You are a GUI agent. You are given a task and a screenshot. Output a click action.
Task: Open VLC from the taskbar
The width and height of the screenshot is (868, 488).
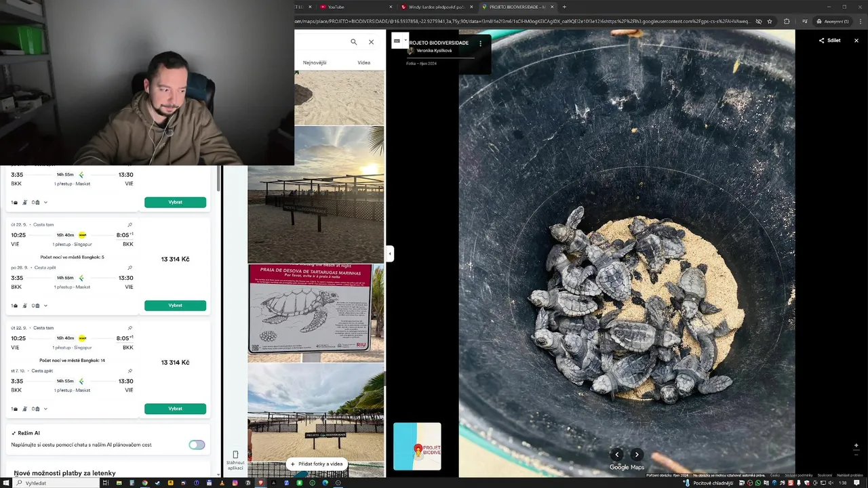click(222, 483)
